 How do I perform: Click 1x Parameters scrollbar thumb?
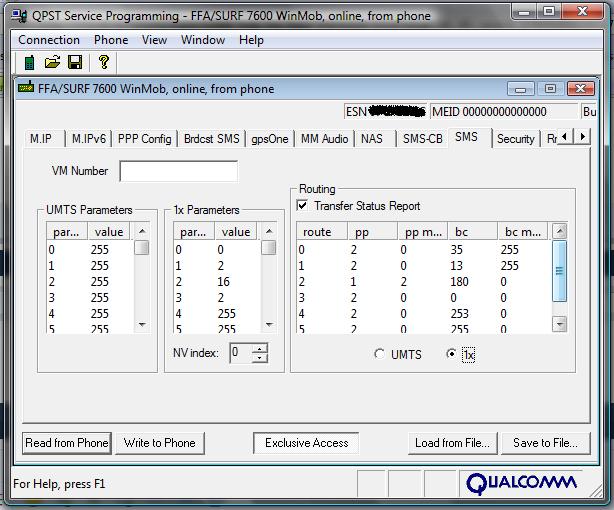coord(269,248)
